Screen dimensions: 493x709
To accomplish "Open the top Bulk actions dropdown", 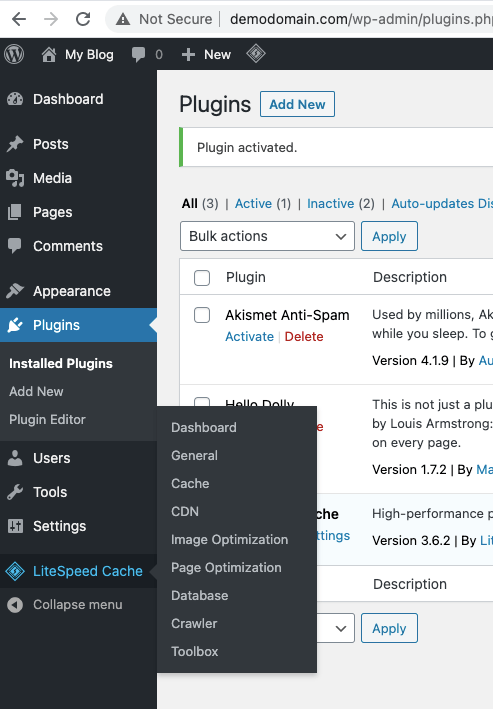I will pos(267,236).
